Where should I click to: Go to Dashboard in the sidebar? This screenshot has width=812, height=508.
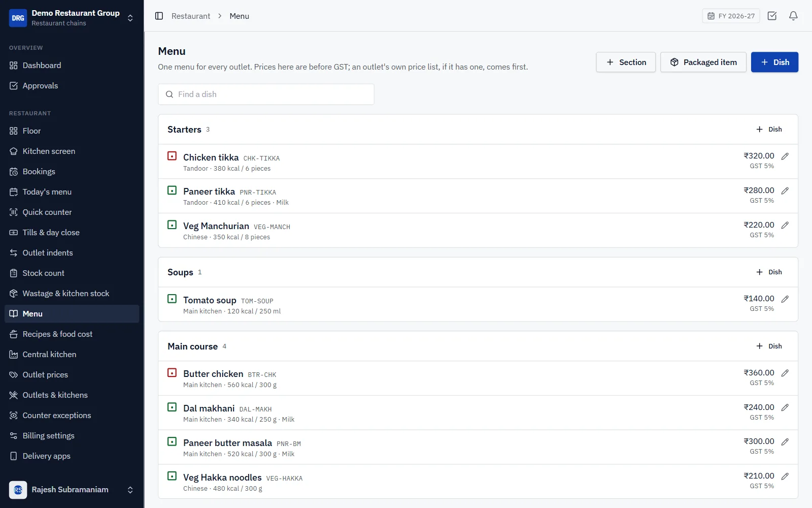pos(72,66)
